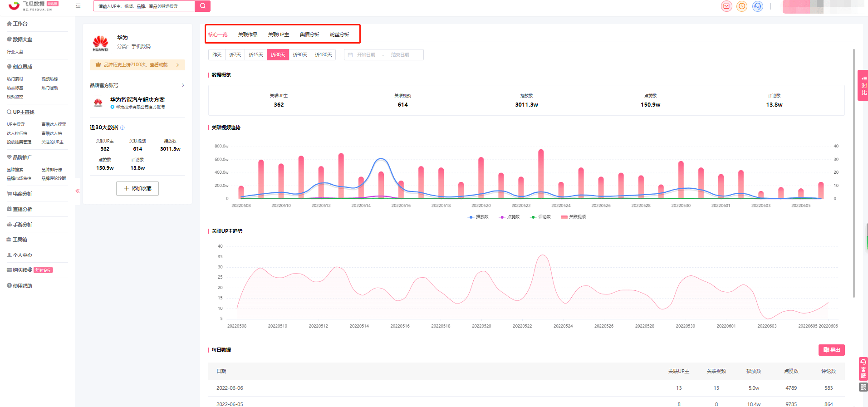Open the mail messages icon
This screenshot has height=407, width=868.
[726, 6]
